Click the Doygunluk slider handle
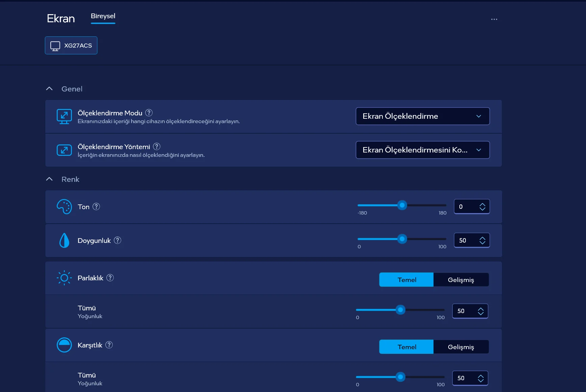The image size is (586, 392). click(x=402, y=239)
